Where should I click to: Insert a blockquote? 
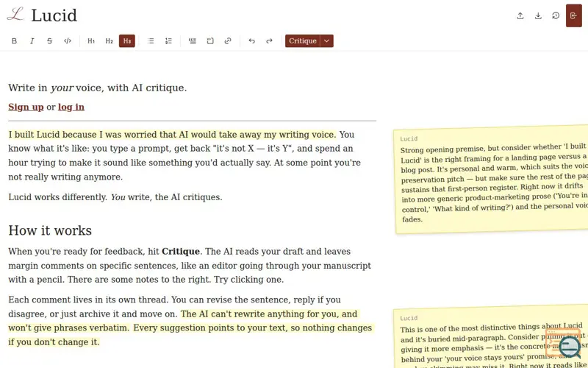coord(193,41)
